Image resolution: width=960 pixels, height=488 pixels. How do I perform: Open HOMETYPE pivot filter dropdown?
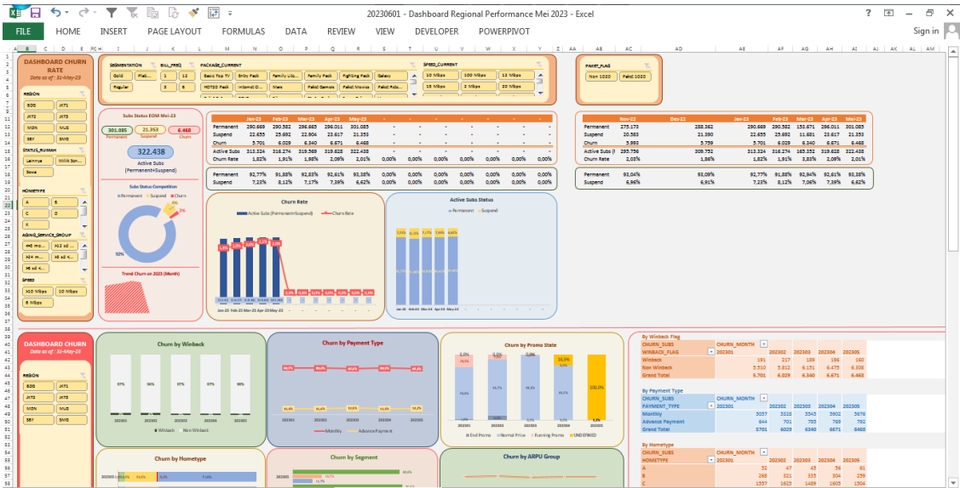tap(711, 459)
